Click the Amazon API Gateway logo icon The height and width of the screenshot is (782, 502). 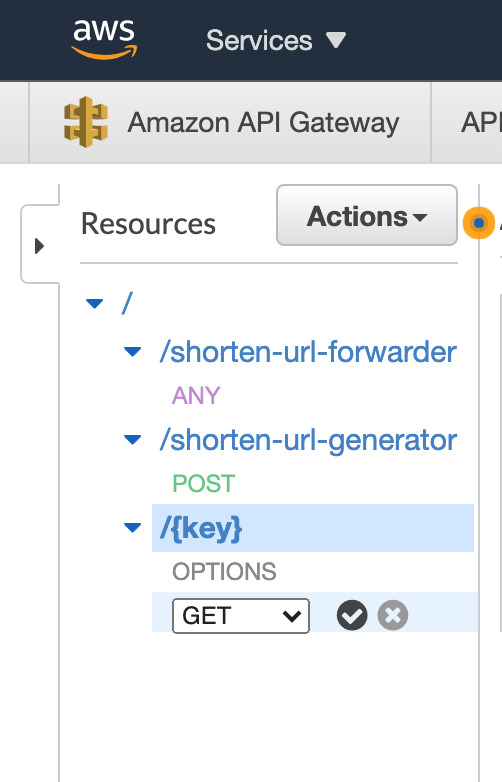coord(86,122)
